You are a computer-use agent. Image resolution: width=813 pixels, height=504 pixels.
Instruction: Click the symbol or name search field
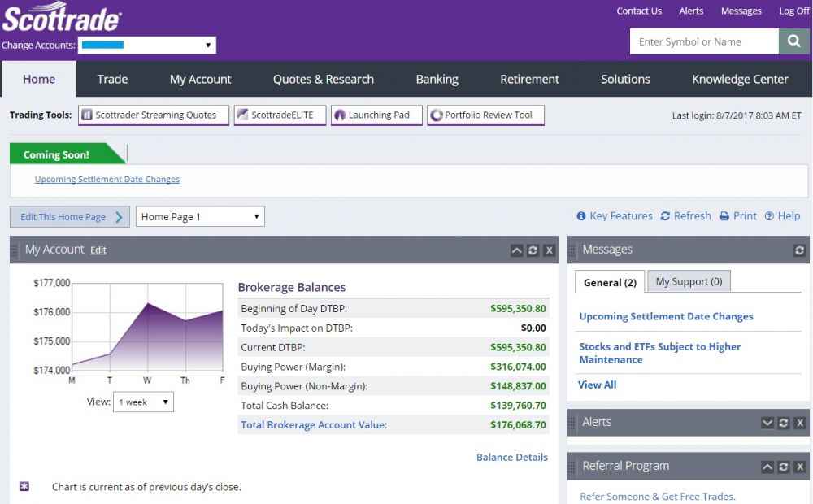click(x=704, y=41)
